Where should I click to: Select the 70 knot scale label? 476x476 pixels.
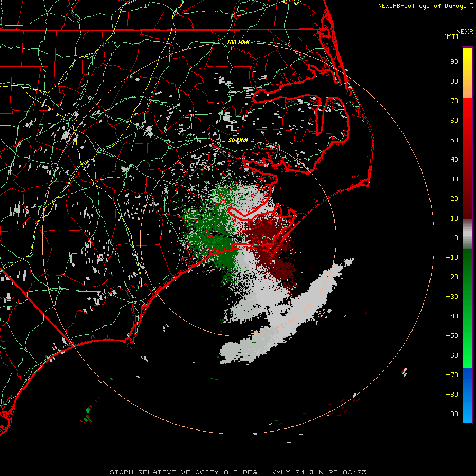[x=454, y=101]
